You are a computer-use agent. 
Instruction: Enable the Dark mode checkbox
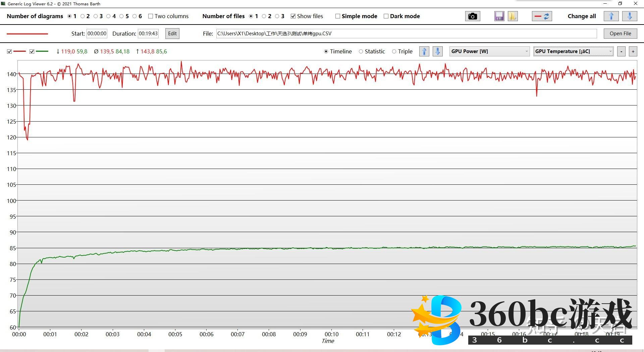point(386,16)
